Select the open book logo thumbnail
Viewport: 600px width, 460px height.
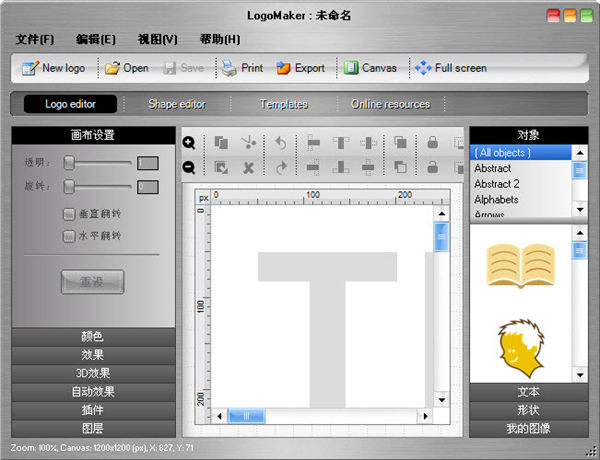(x=520, y=265)
